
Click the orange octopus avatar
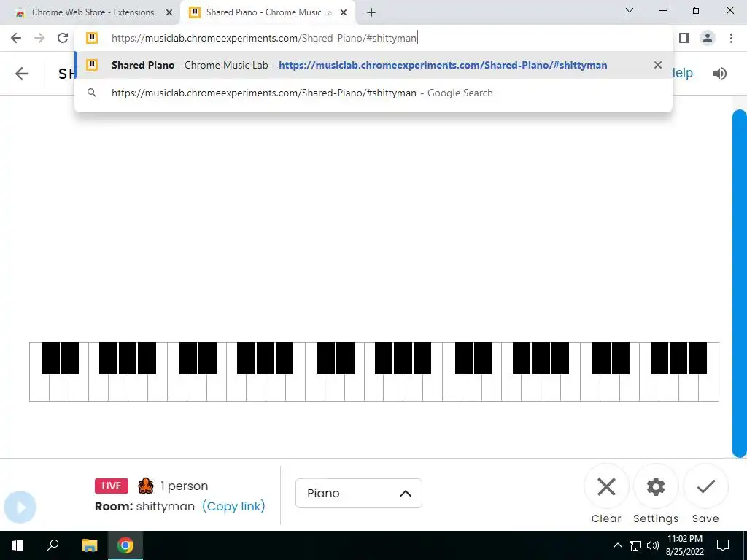click(146, 486)
